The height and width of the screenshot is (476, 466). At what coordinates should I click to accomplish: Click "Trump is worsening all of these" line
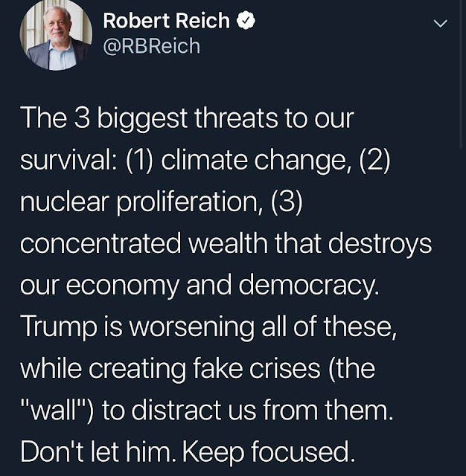coord(207,326)
